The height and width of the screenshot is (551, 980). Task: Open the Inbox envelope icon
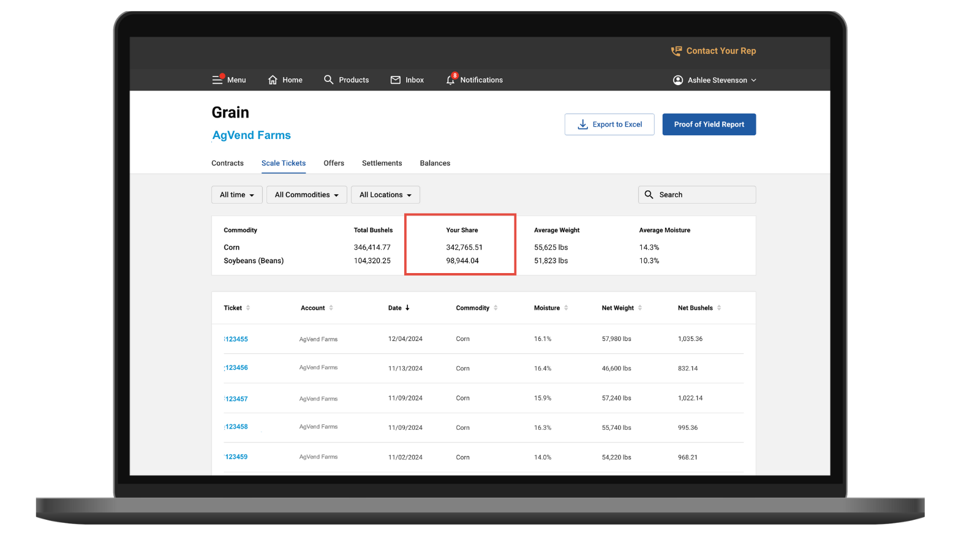[396, 80]
